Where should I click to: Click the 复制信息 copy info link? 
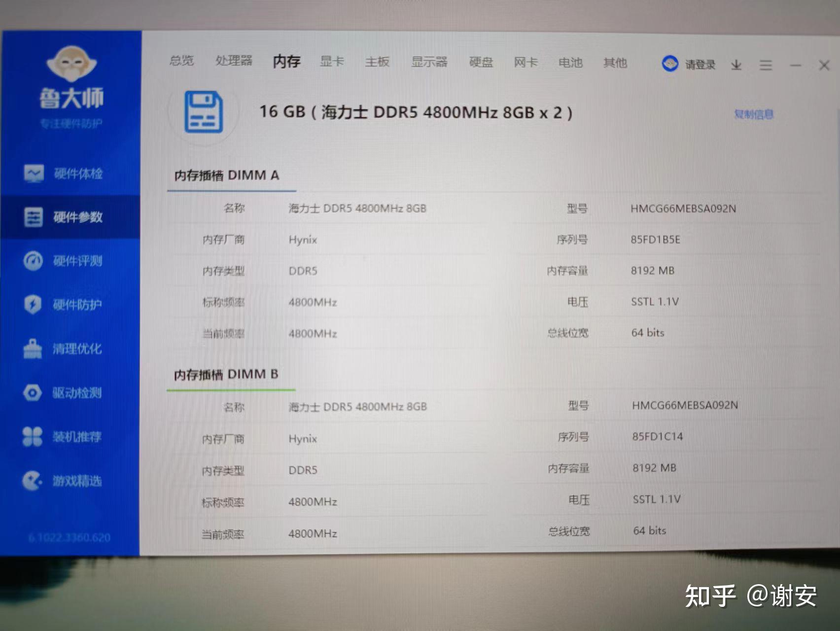[754, 114]
